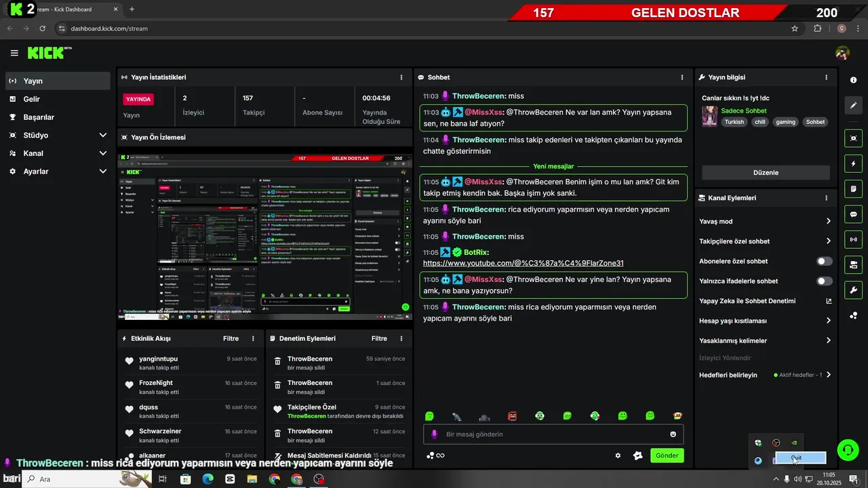Click the YAYINDA live status badge
868x488 pixels.
coord(138,99)
